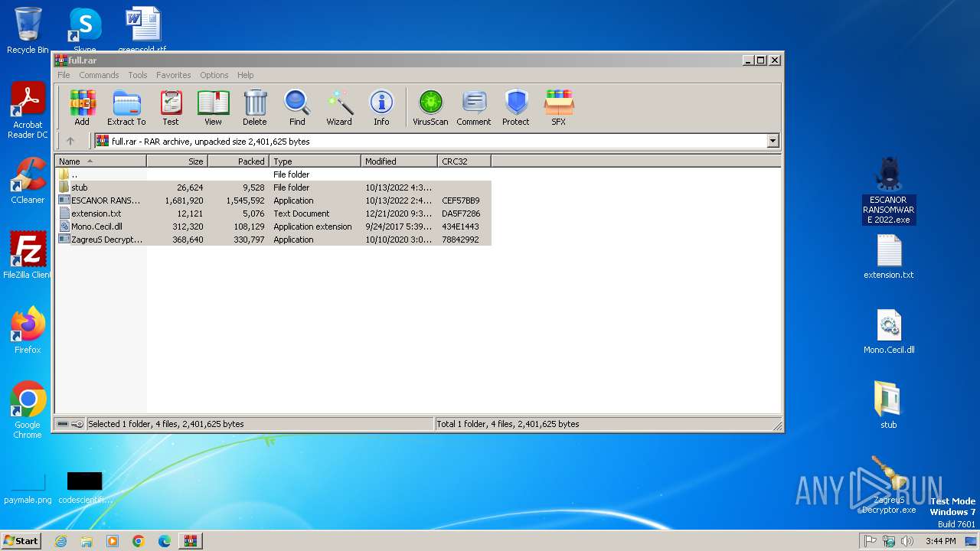Expand the archive path dropdown

coord(773,141)
